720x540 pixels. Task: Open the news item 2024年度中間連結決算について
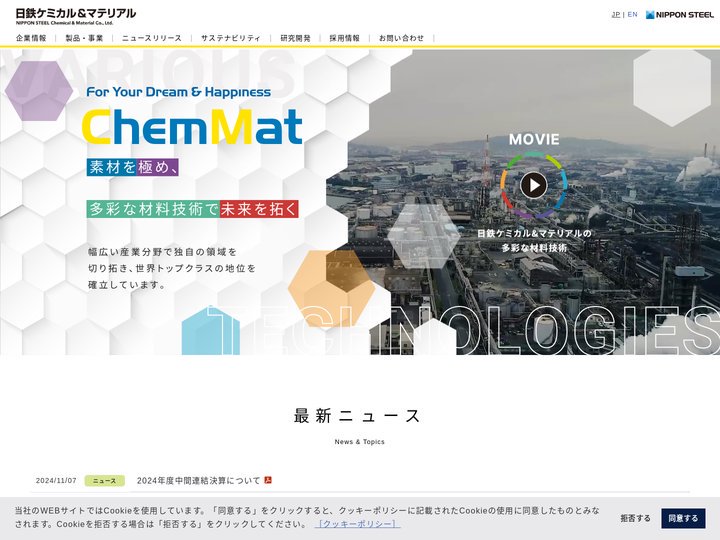198,480
